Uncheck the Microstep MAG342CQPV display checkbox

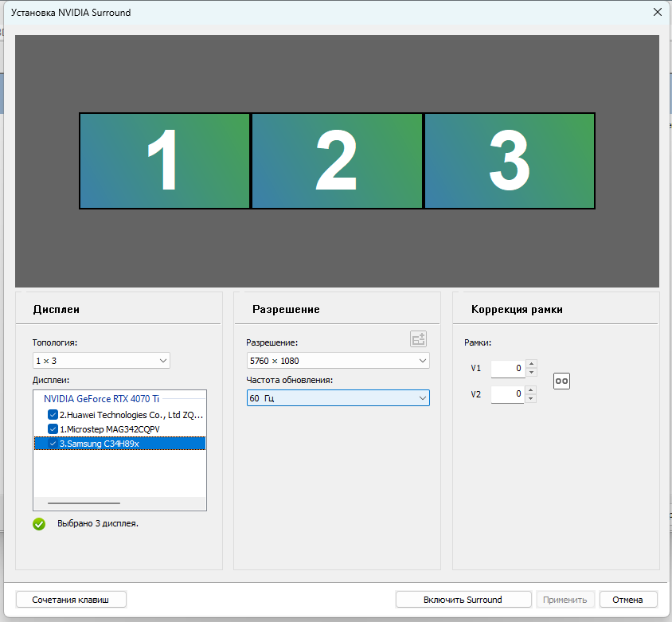[x=53, y=428]
